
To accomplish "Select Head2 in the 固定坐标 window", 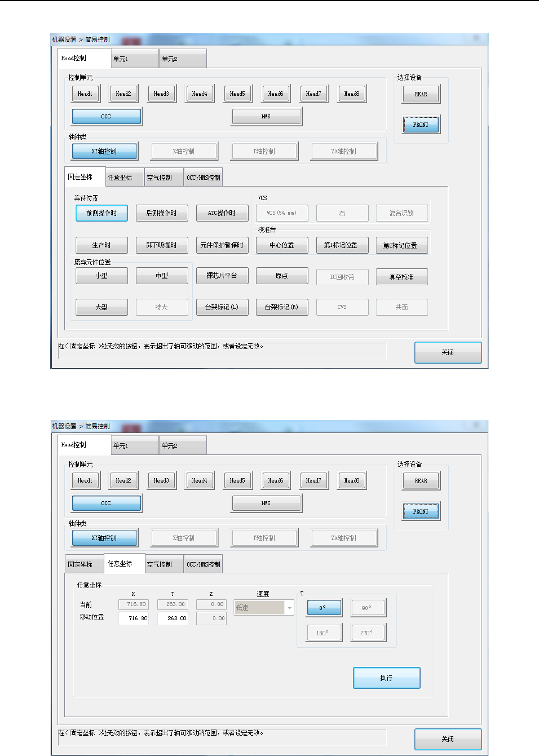I will coord(123,94).
